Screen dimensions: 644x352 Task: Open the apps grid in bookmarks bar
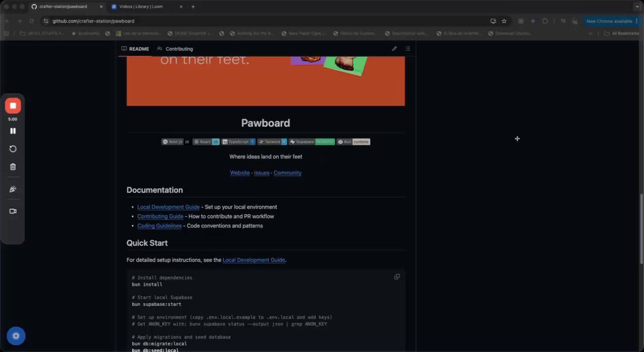(x=7, y=34)
